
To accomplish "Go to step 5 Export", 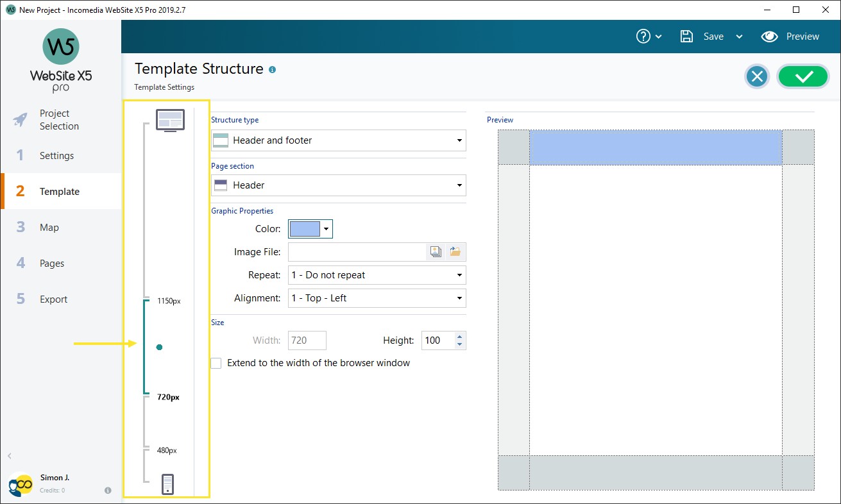I will 61,299.
